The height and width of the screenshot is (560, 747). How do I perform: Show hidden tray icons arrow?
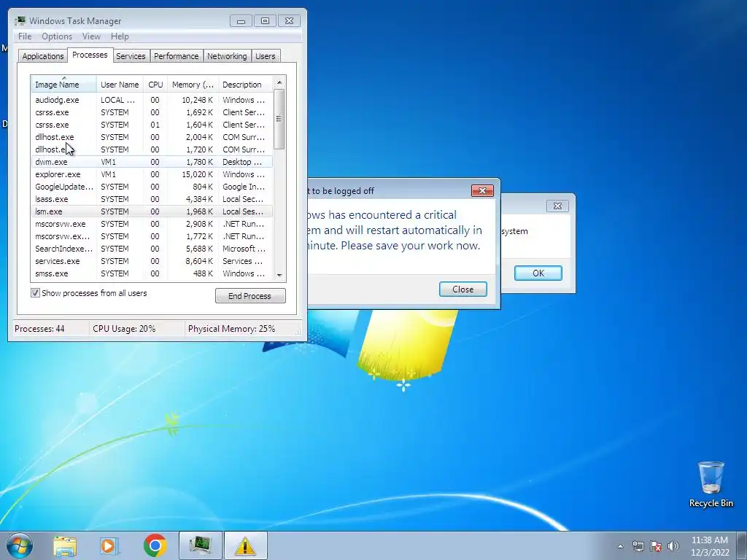(620, 546)
